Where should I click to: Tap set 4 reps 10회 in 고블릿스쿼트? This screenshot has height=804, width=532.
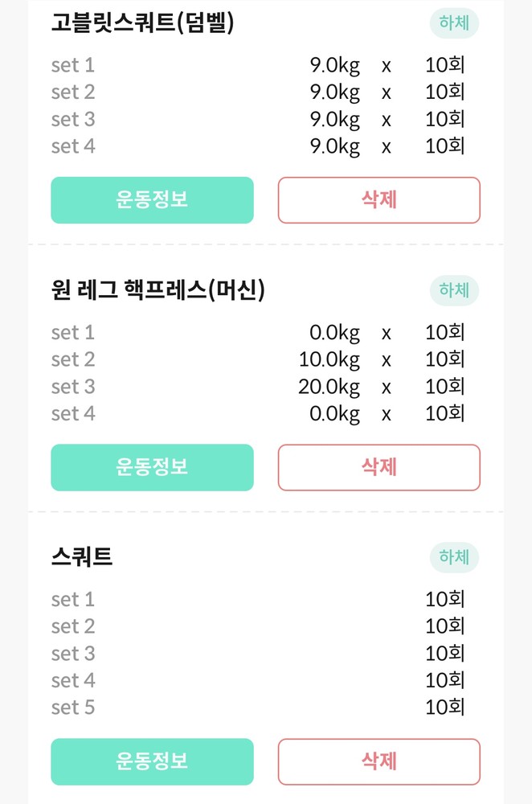coord(445,146)
